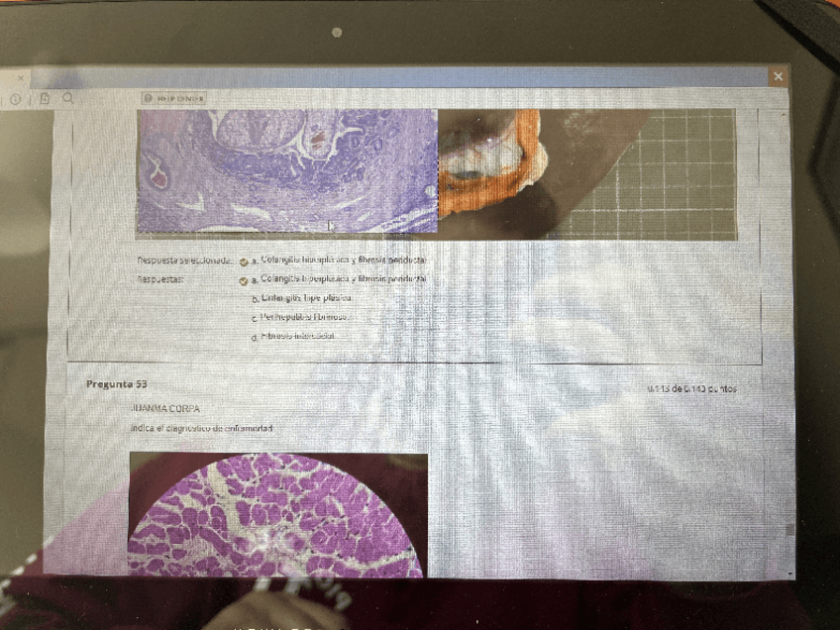Click the Pregunta 53 heading
Image resolution: width=840 pixels, height=630 pixels.
116,384
